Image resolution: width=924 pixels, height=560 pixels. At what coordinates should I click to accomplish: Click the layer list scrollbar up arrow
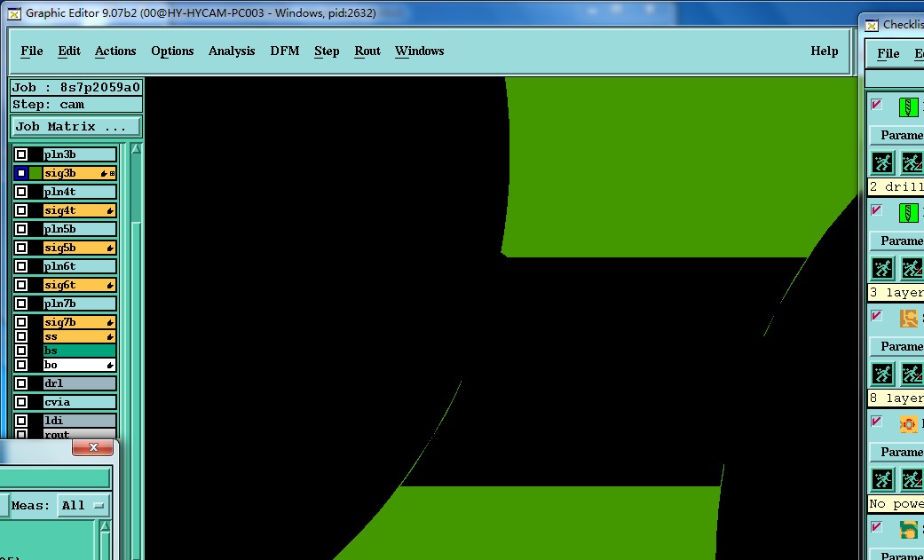coord(136,149)
